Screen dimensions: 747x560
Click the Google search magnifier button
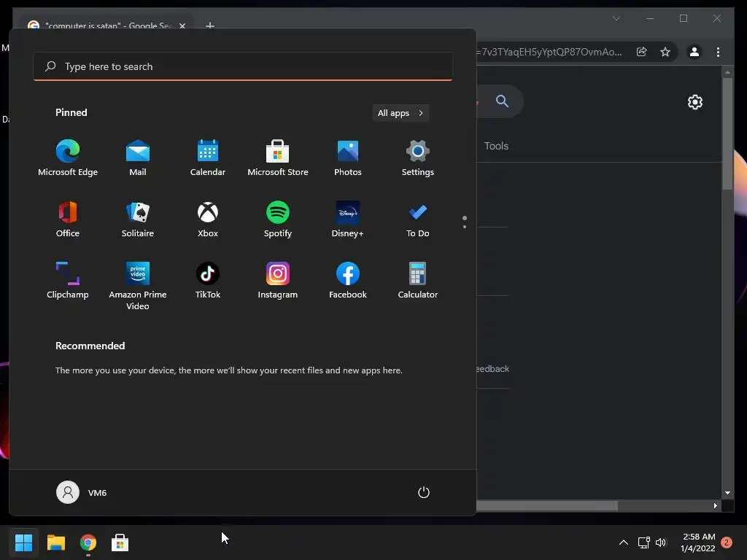click(502, 101)
